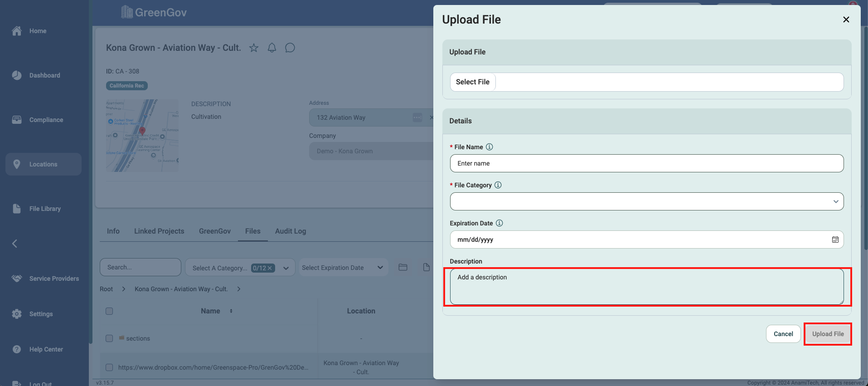Open comments with the speech bubble icon
868x386 pixels.
[x=290, y=48]
